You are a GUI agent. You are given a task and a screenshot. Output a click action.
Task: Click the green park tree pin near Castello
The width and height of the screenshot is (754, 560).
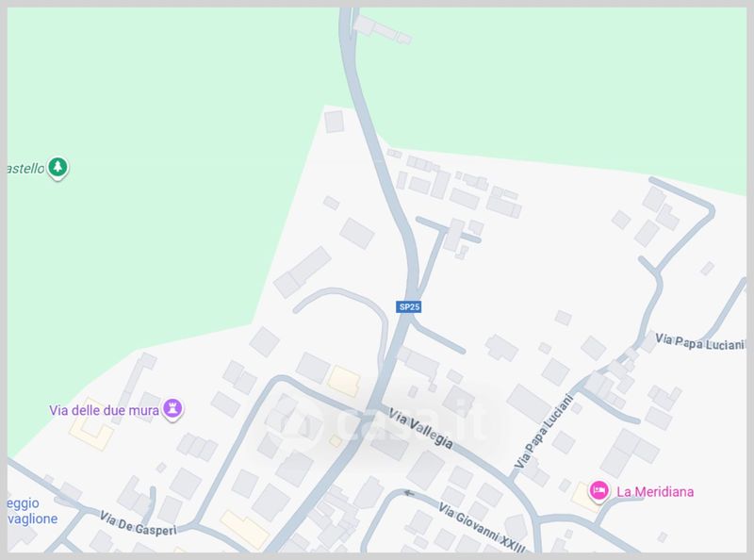click(57, 168)
